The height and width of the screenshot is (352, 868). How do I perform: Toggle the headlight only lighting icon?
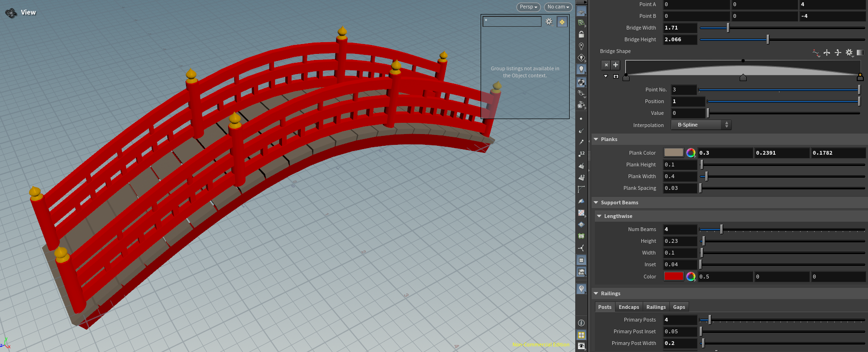click(581, 58)
